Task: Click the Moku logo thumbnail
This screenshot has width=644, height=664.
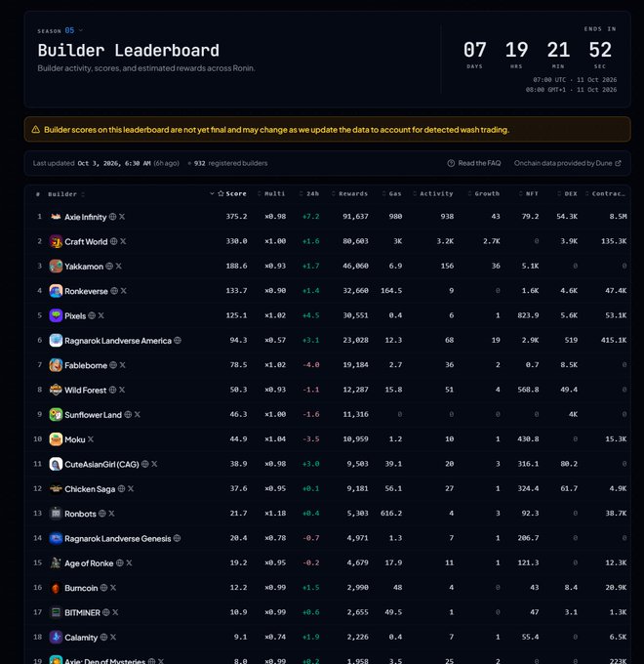Action: pos(56,439)
